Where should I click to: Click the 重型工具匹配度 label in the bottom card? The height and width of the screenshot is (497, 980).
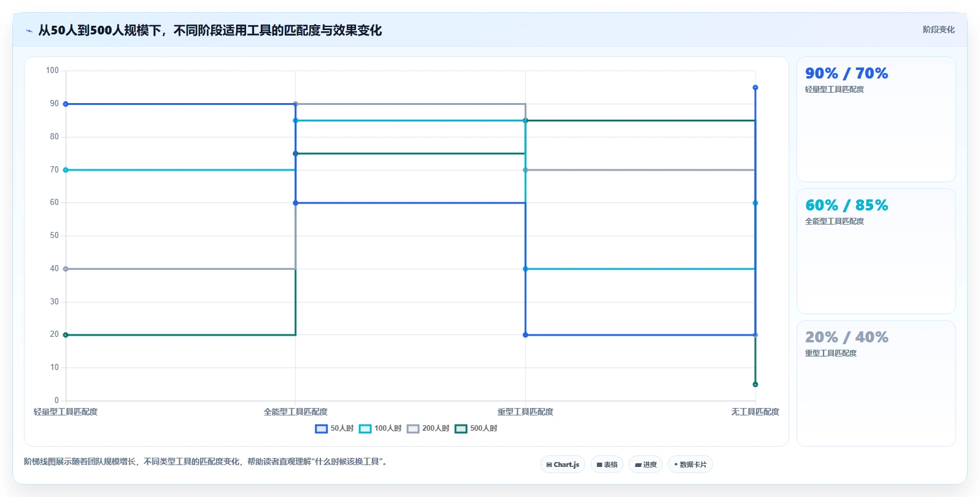(x=831, y=353)
